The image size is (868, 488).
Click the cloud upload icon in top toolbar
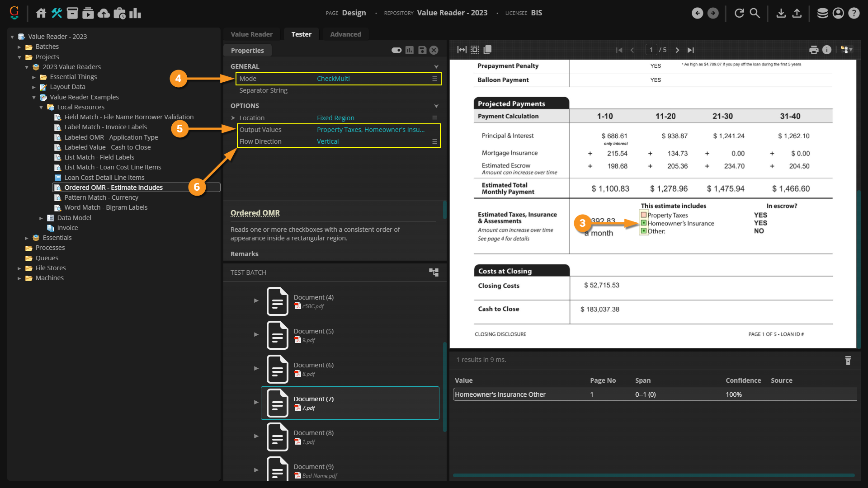click(104, 13)
